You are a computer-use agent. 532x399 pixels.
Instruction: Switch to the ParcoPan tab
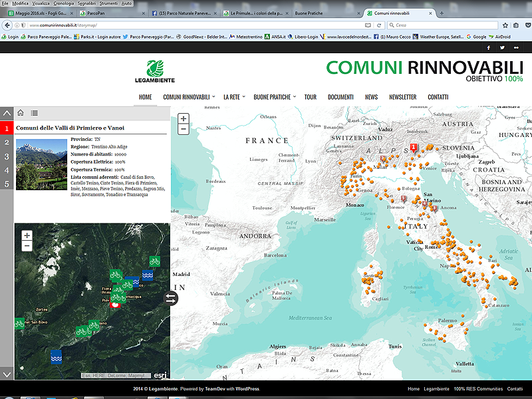(x=112, y=13)
